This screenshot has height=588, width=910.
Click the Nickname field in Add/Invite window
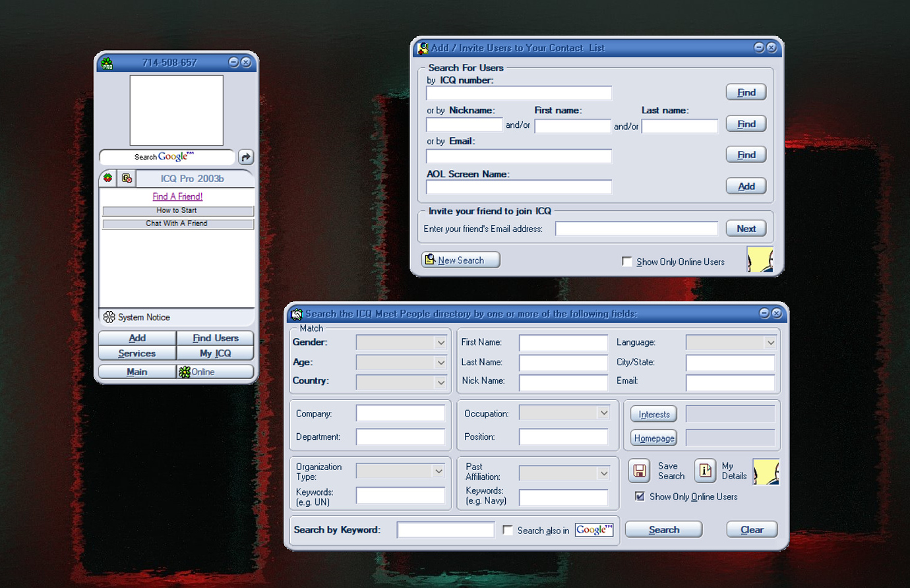coord(464,125)
